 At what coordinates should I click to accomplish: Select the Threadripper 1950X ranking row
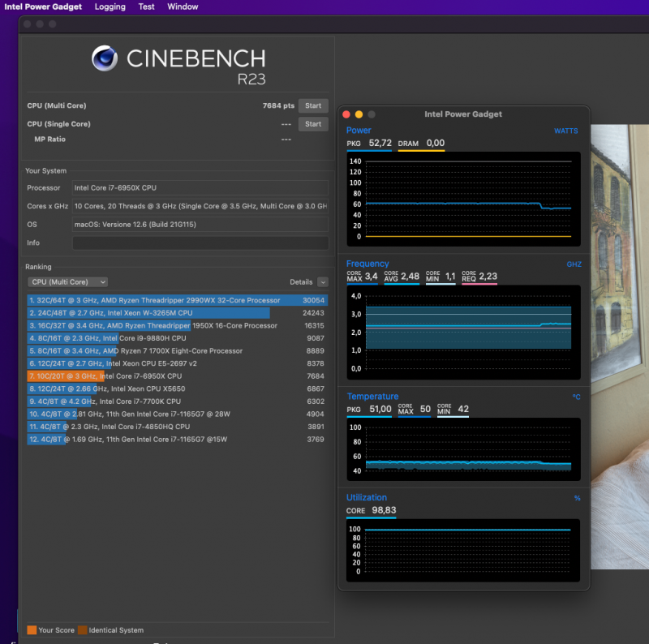(177, 325)
